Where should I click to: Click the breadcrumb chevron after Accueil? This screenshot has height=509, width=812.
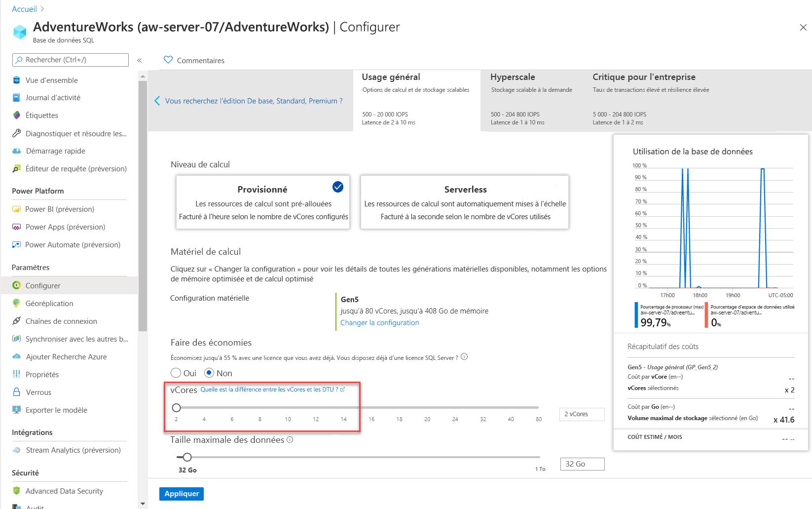[42, 9]
